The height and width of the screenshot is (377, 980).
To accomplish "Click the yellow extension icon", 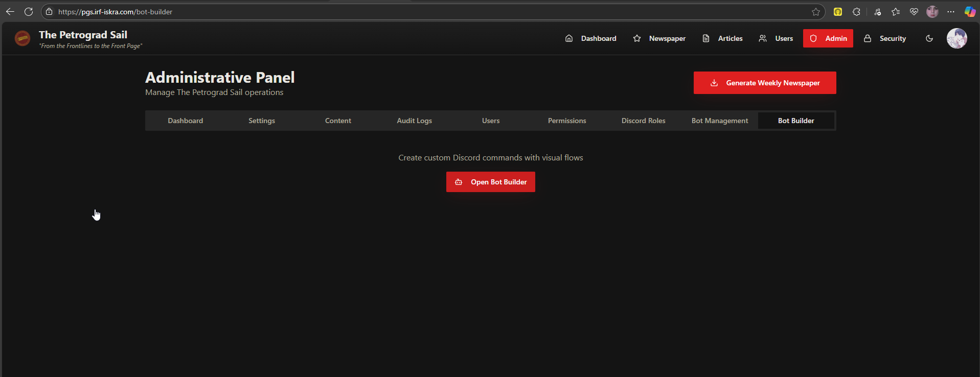I will (x=838, y=12).
